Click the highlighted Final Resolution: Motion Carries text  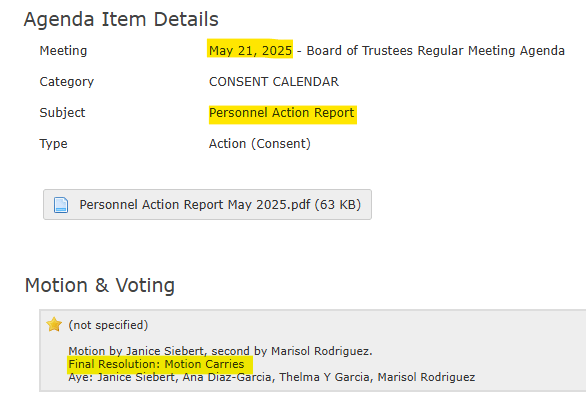click(156, 364)
